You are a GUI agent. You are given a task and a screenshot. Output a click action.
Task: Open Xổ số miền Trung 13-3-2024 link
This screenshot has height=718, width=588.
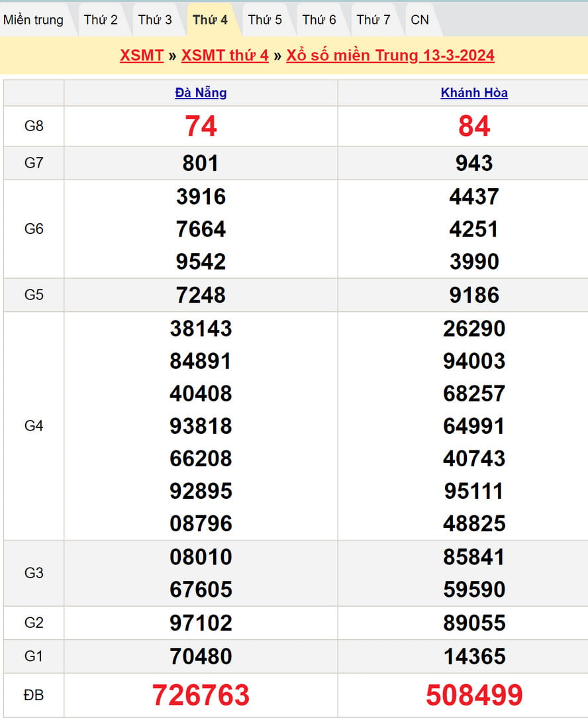[x=390, y=55]
